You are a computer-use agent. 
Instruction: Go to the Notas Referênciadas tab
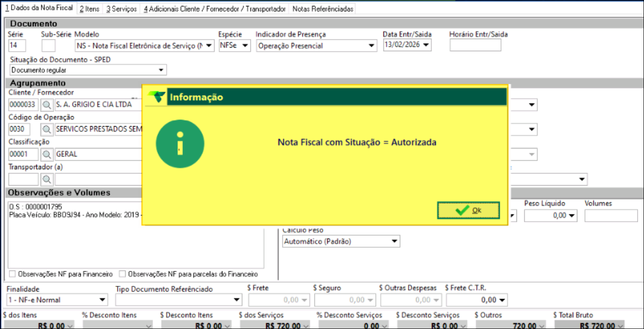coord(323,9)
